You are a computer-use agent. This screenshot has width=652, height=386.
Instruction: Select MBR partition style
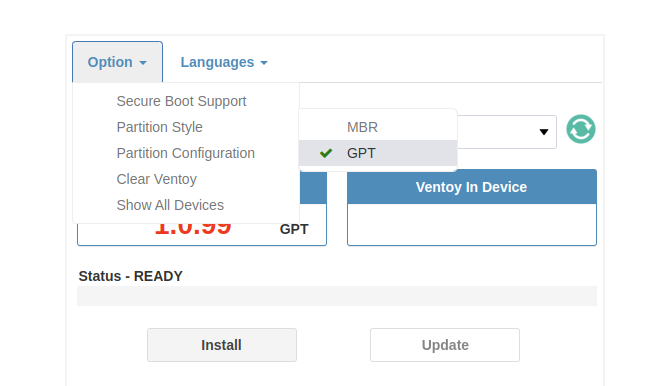click(378, 127)
